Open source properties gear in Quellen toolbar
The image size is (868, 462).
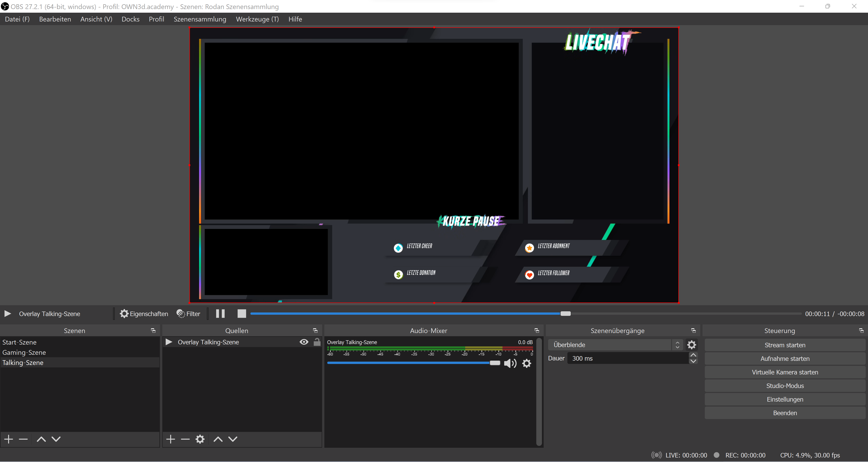pyautogui.click(x=200, y=439)
